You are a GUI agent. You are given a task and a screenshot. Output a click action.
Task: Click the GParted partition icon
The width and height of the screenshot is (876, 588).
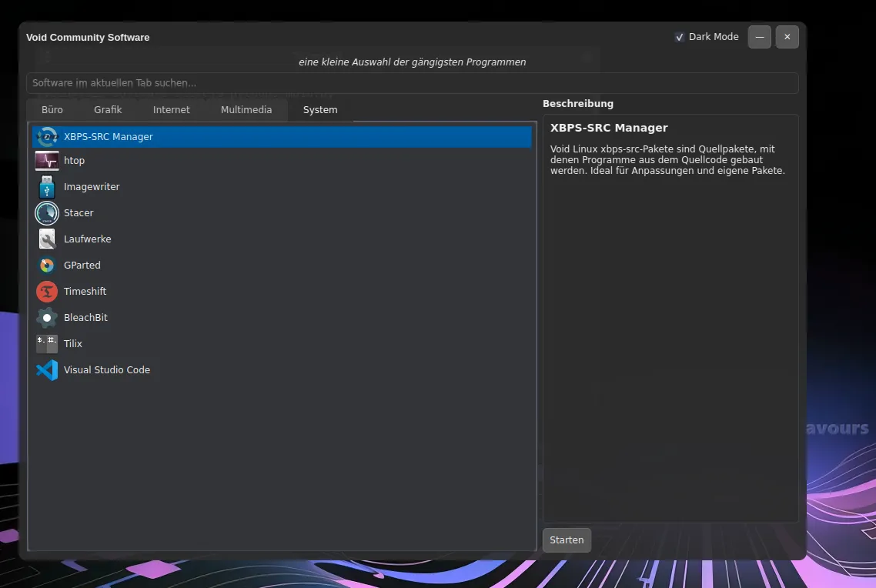[47, 266]
